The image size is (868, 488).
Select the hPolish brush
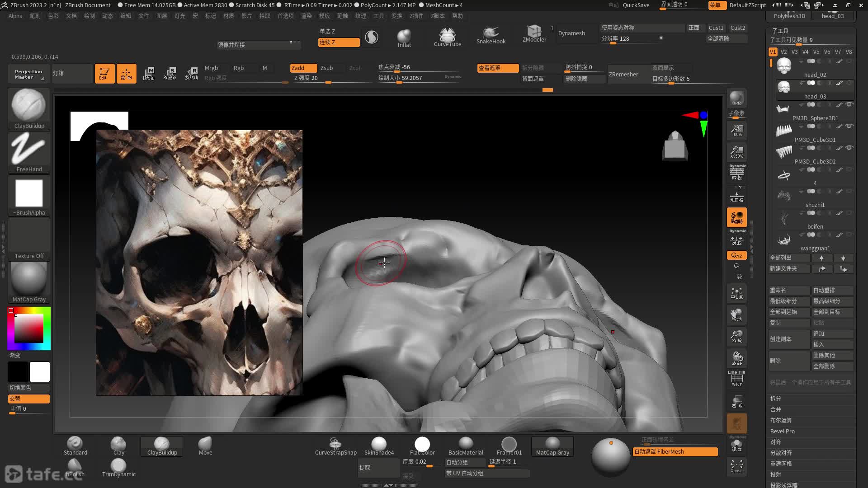[75, 468]
